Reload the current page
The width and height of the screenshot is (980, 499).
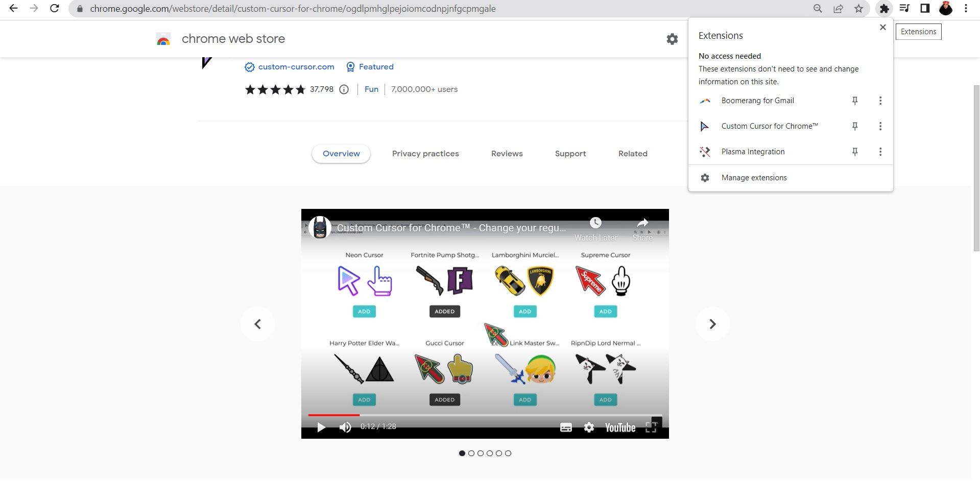[55, 8]
